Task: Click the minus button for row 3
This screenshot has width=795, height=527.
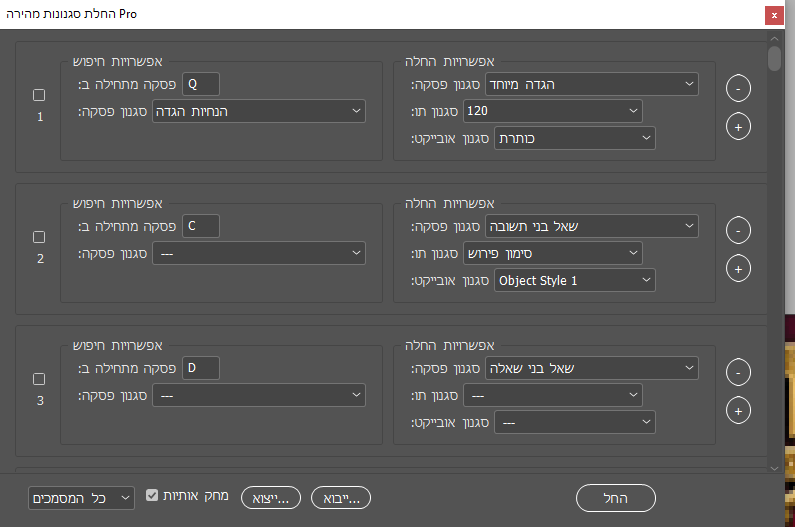Action: 738,372
